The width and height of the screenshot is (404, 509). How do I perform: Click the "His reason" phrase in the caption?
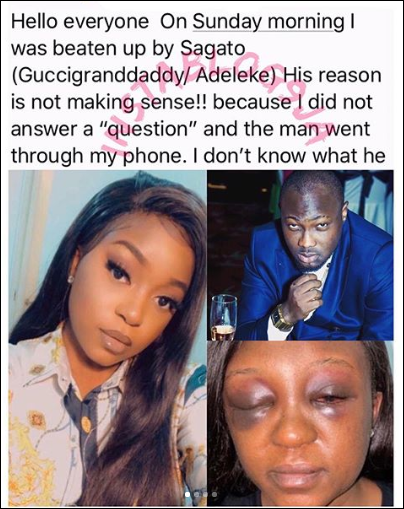332,76
